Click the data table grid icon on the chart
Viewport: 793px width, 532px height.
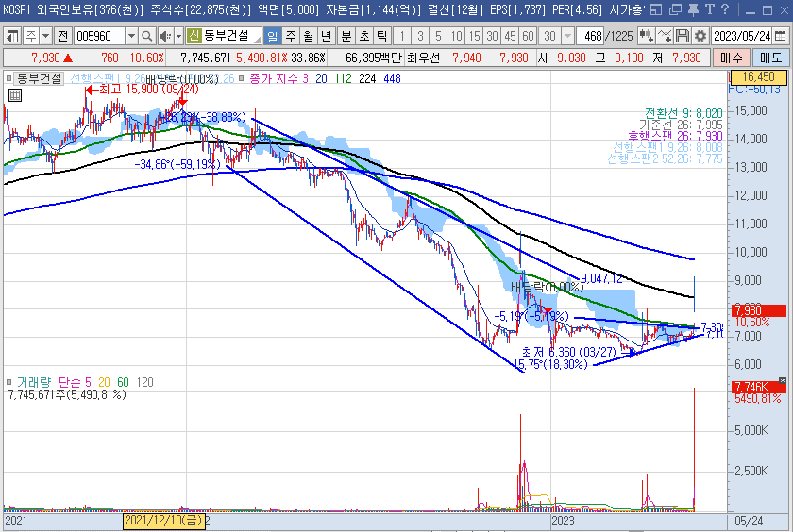15,95
